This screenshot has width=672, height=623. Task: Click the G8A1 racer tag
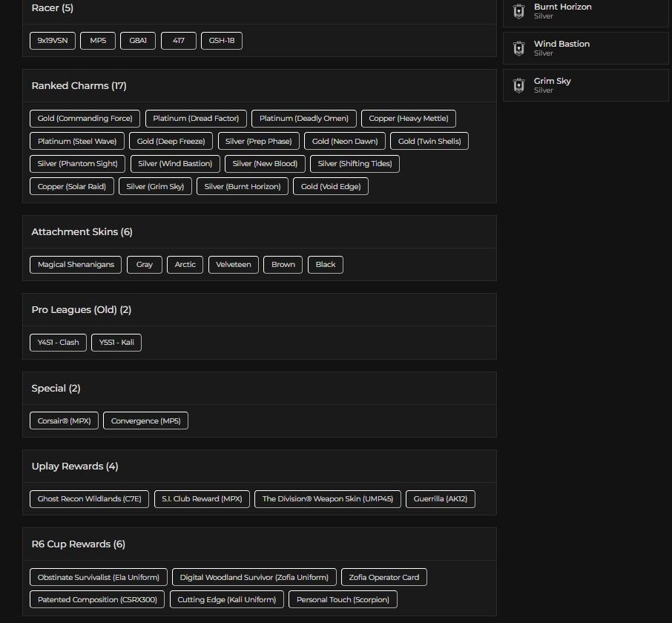tap(138, 41)
